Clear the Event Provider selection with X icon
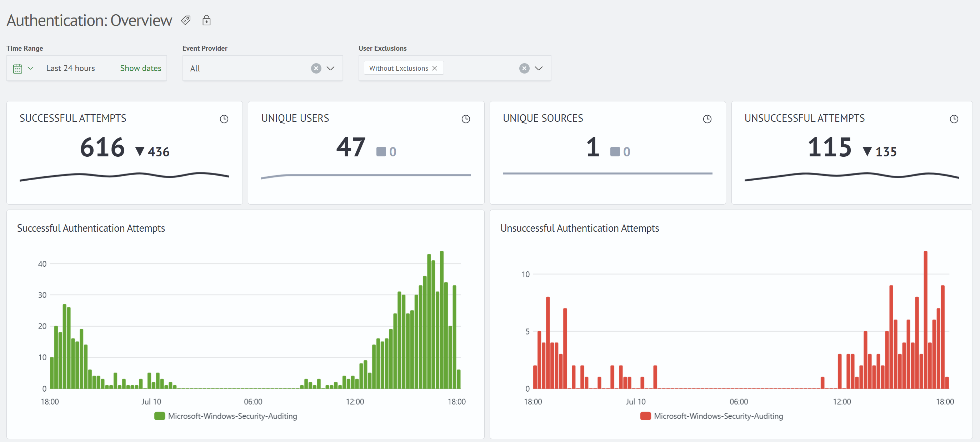The width and height of the screenshot is (980, 442). point(316,69)
